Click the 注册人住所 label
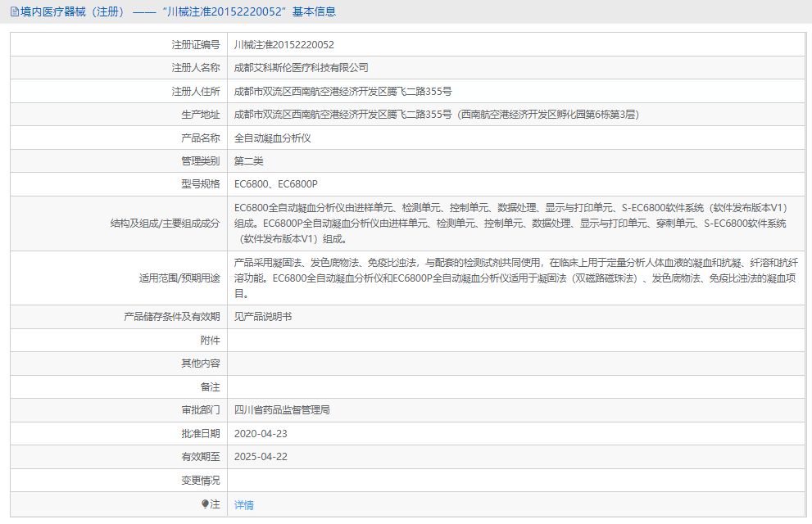Screen dimensions: 812x524 196,92
